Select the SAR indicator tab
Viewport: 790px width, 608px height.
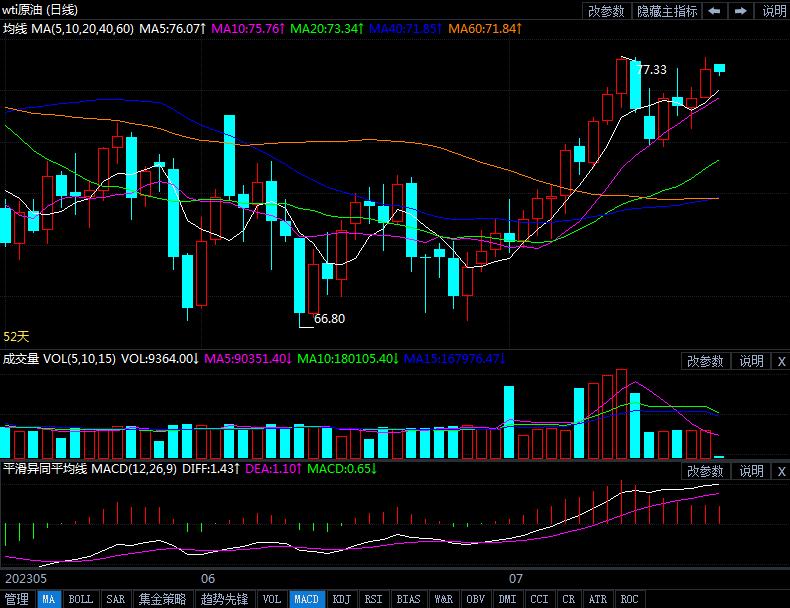pyautogui.click(x=116, y=599)
